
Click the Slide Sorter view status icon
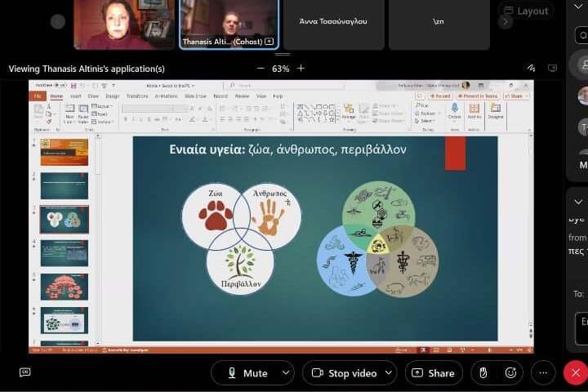pos(436,350)
